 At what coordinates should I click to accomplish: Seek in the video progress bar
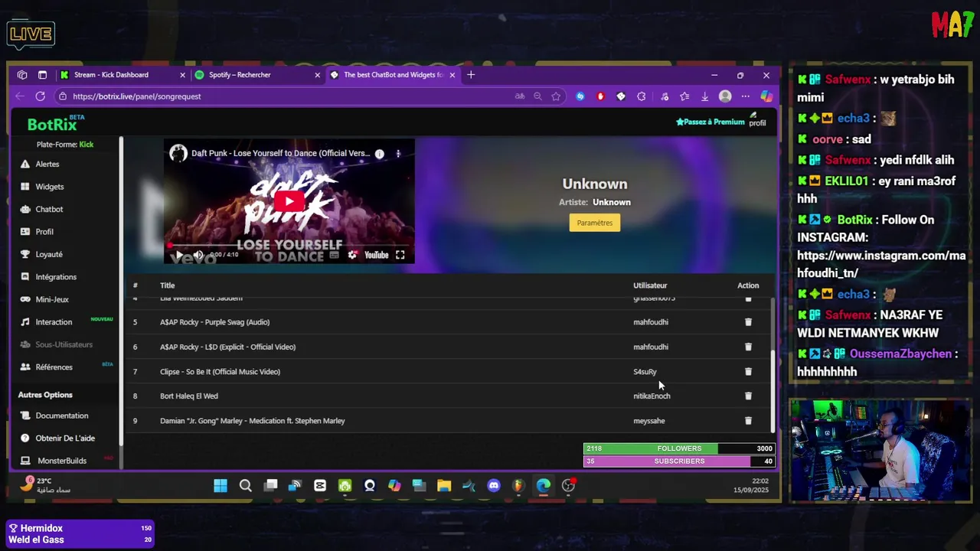289,245
